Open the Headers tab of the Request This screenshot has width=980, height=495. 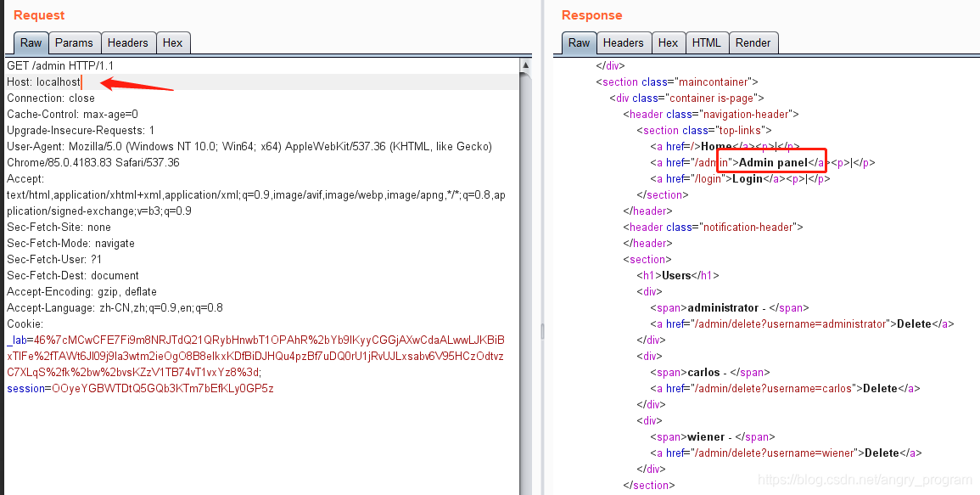(128, 42)
